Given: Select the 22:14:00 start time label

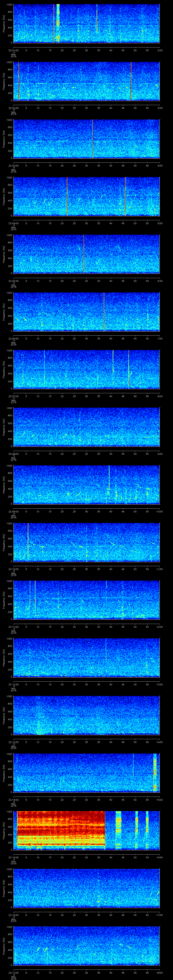Looking at the screenshot, I should (x=13, y=799).
